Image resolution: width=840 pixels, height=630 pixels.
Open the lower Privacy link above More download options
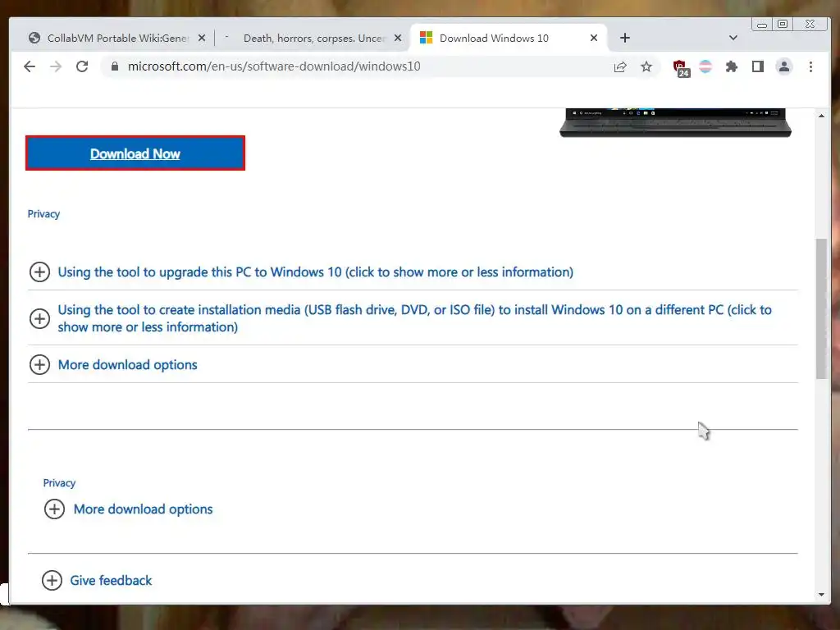59,482
